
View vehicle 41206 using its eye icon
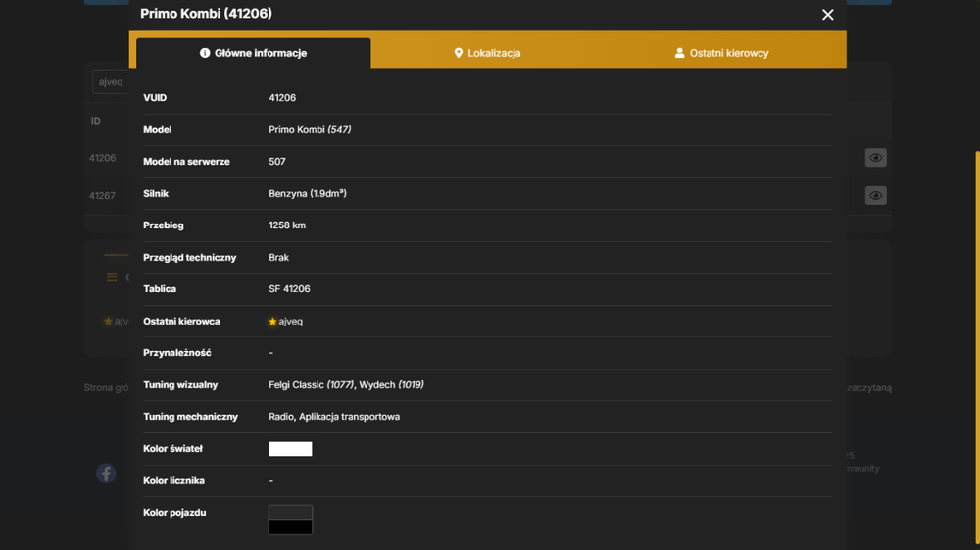click(875, 158)
